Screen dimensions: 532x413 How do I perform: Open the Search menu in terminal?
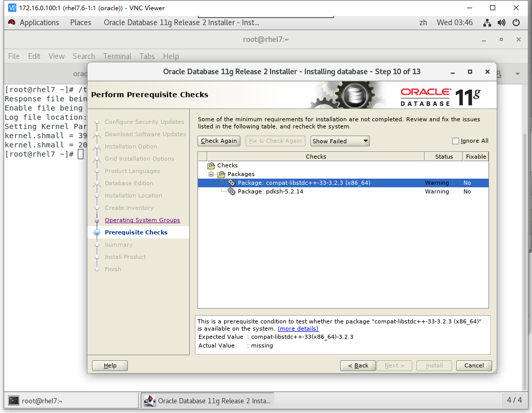pos(84,56)
